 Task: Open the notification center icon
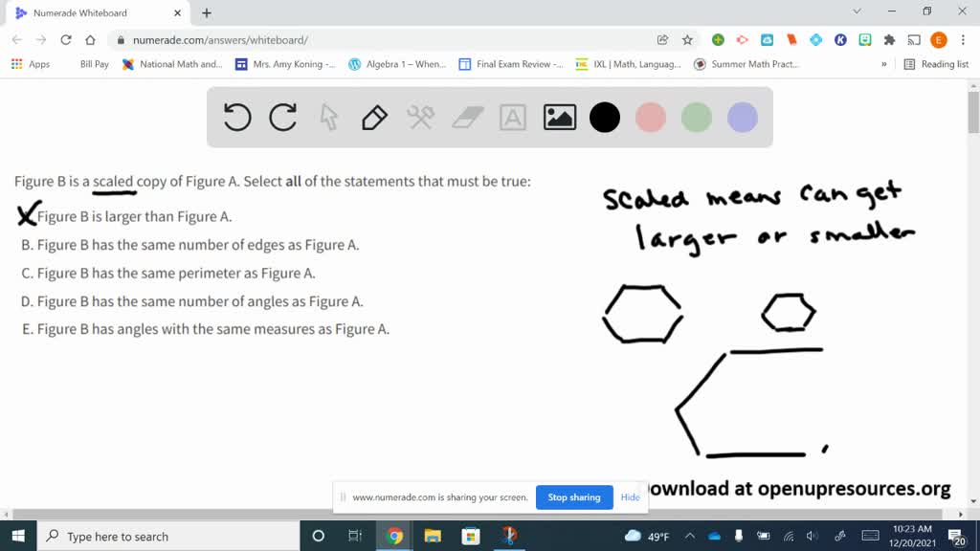click(x=956, y=536)
